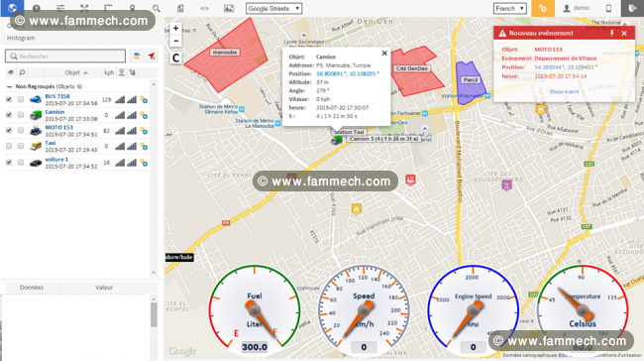Open action gears icon for Taxi
Screen dimensions: 644x361
(144, 147)
